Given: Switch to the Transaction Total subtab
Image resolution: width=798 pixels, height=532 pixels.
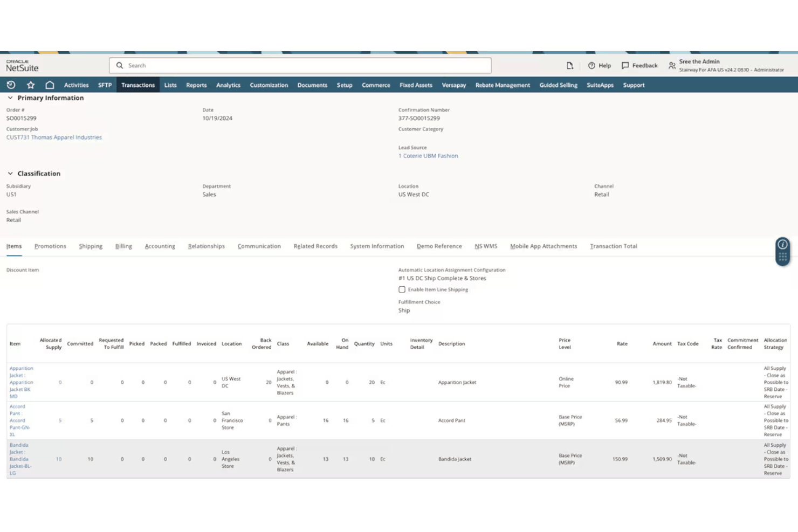Looking at the screenshot, I should pos(614,246).
